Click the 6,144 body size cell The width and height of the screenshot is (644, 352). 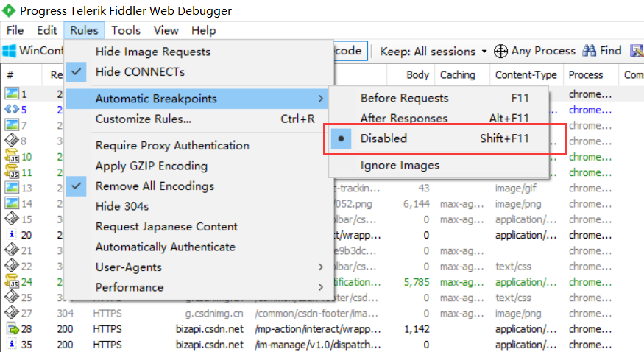pyautogui.click(x=416, y=204)
